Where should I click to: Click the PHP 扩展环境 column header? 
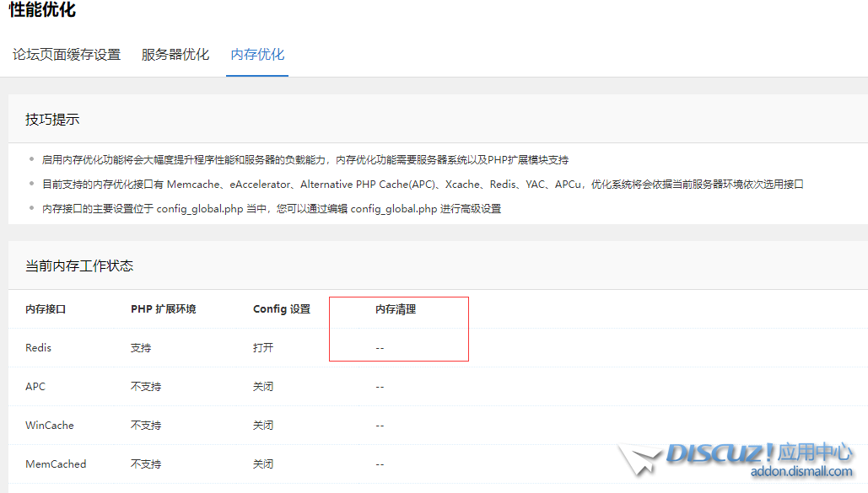coord(163,309)
